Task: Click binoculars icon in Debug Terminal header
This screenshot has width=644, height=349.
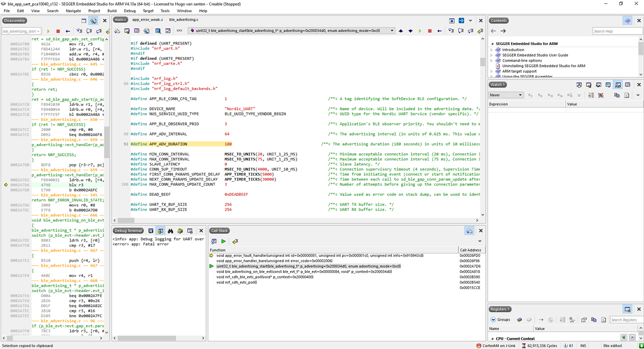Action: [170, 231]
